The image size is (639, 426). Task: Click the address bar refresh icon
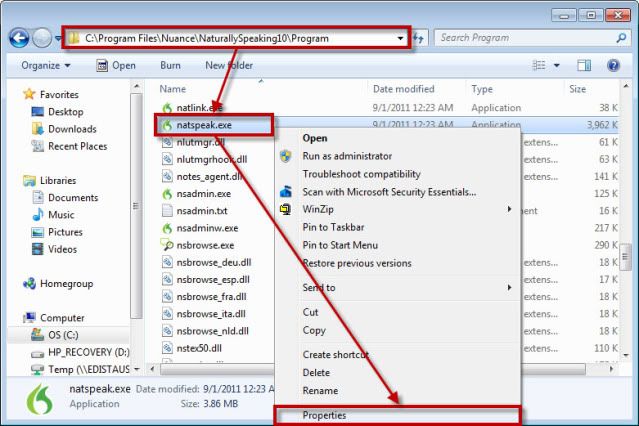pyautogui.click(x=419, y=38)
